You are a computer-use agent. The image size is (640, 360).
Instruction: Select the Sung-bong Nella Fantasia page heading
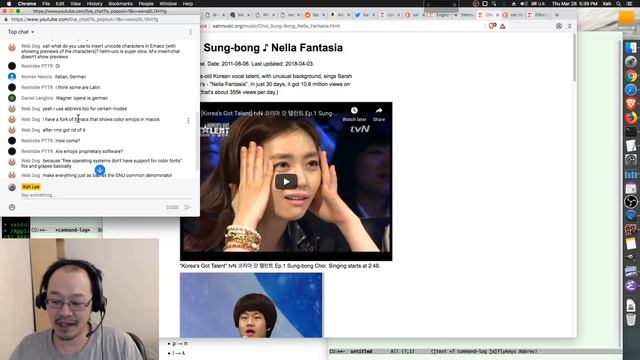(x=273, y=48)
